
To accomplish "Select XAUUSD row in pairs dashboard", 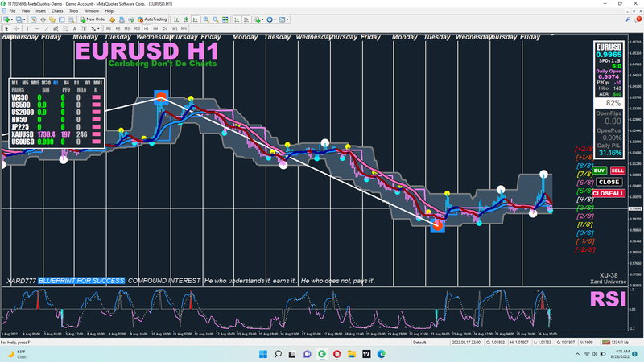I will click(x=56, y=134).
